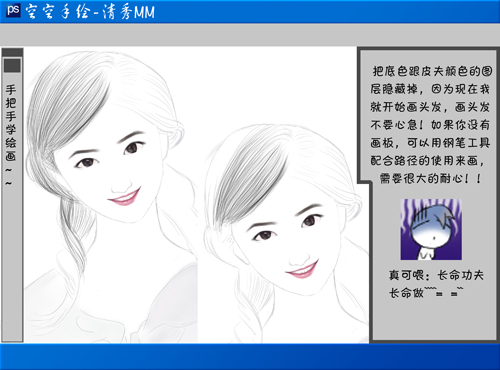Image resolution: width=500 pixels, height=370 pixels.
Task: Click the PS logo icon in title bar
Action: click(x=13, y=10)
